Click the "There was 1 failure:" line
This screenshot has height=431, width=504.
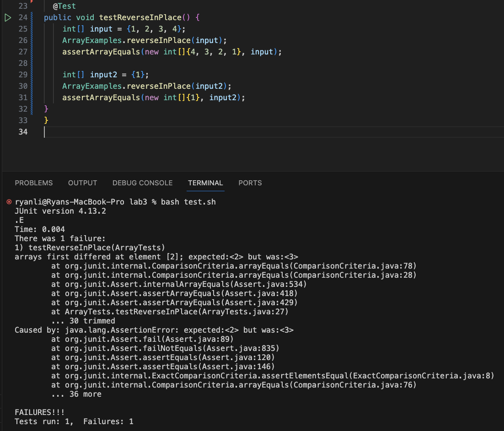coord(60,238)
